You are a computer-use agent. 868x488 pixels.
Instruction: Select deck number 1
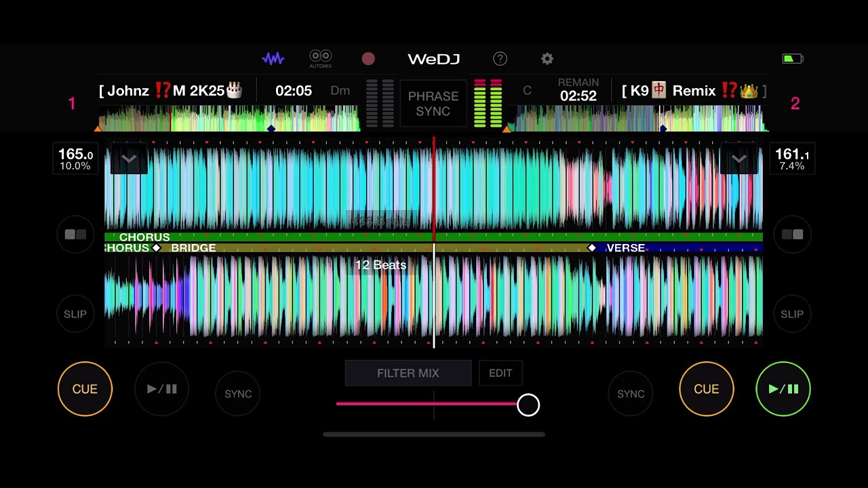coord(72,104)
